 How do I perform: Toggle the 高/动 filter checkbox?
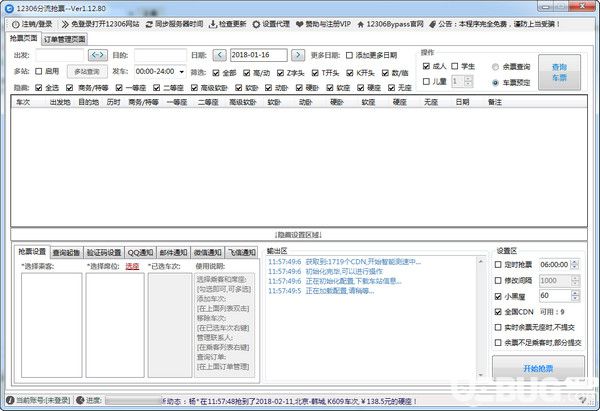pos(246,73)
